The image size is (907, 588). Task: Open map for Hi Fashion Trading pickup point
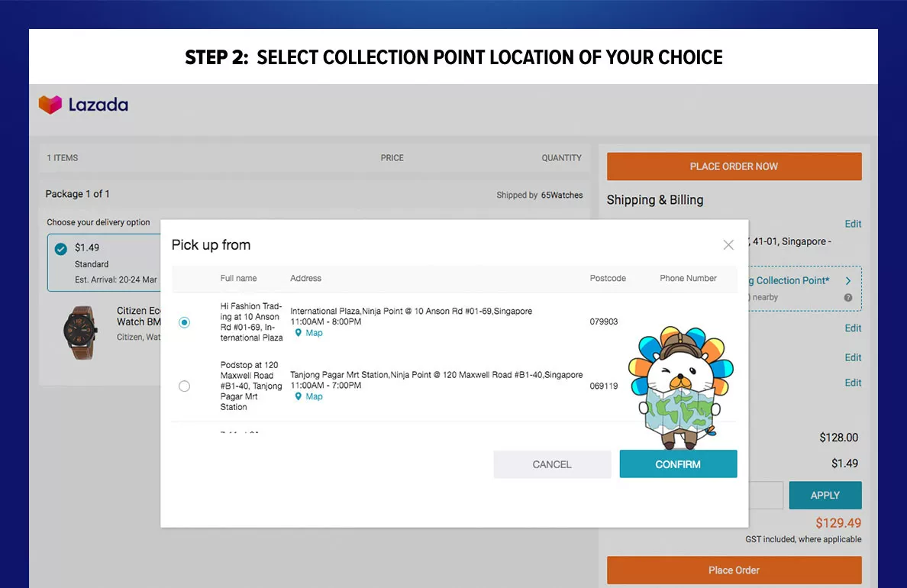[308, 333]
